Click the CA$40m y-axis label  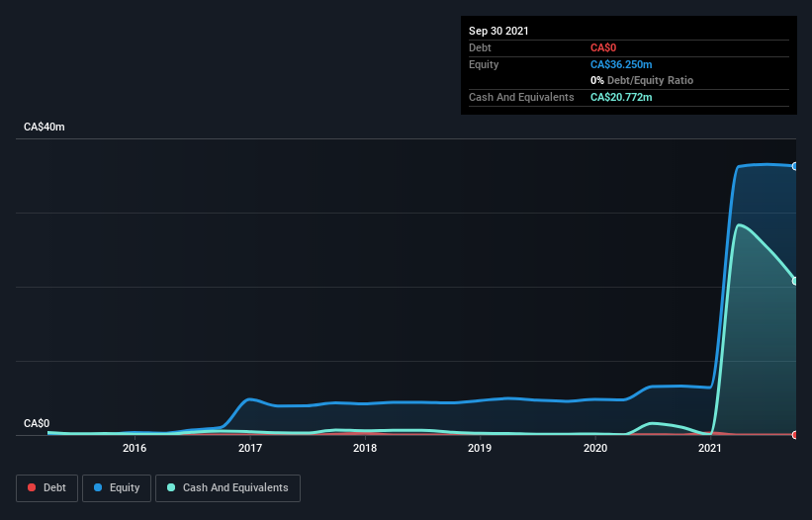tap(45, 127)
